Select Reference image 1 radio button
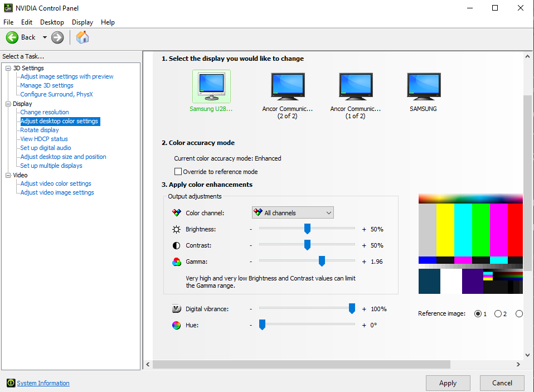The image size is (534, 392). pos(478,314)
